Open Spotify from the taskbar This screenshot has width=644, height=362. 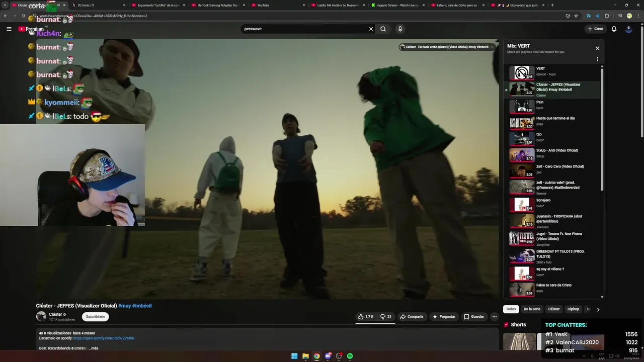point(350,356)
